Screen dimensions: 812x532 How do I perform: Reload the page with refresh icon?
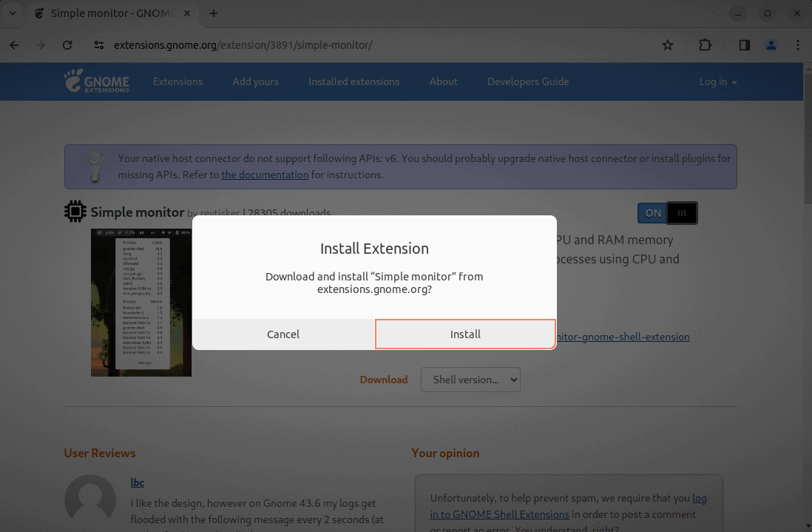(x=67, y=45)
